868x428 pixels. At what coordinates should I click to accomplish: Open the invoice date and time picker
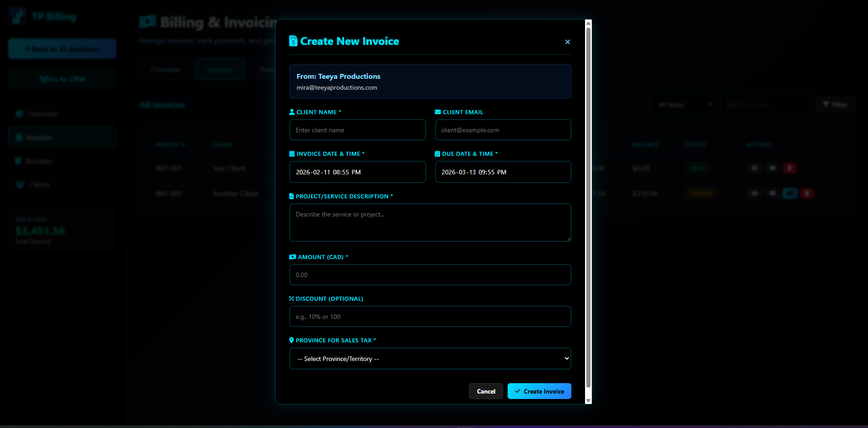pos(357,172)
